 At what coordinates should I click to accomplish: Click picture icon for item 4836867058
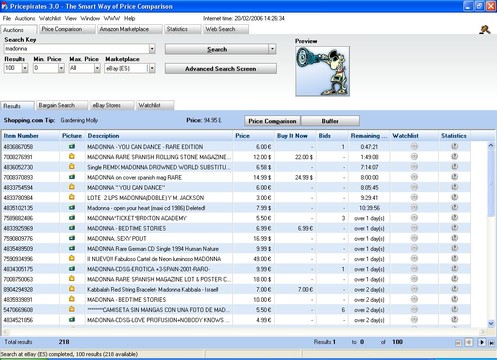(72, 146)
